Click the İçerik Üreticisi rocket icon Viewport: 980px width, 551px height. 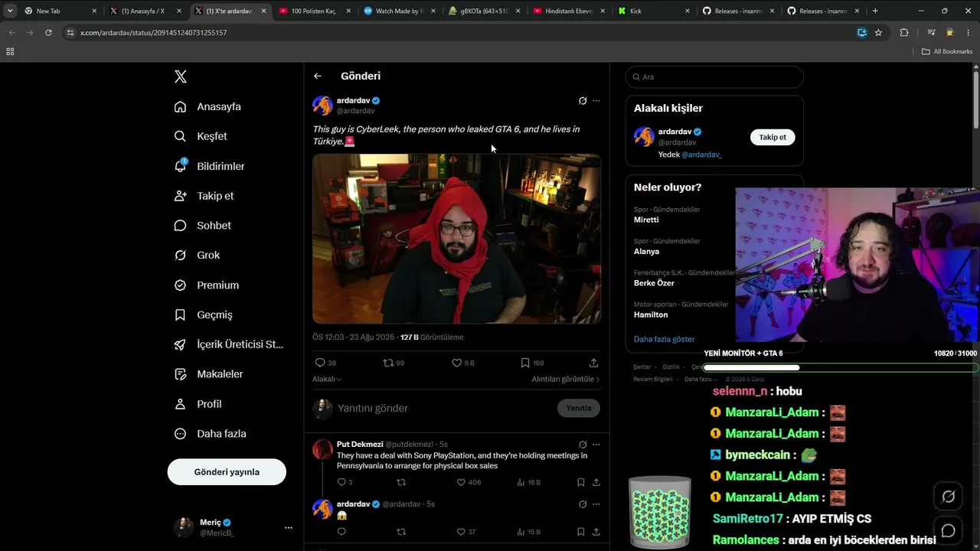point(181,344)
